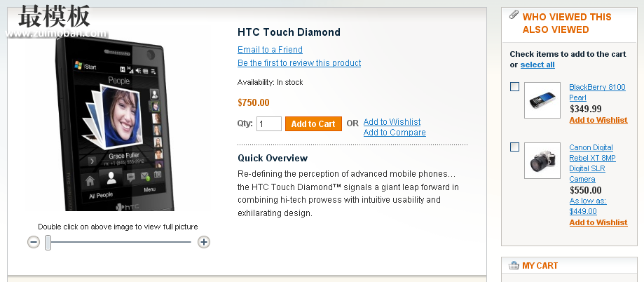
Task: Click the My Cart basket icon
Action: [x=514, y=266]
